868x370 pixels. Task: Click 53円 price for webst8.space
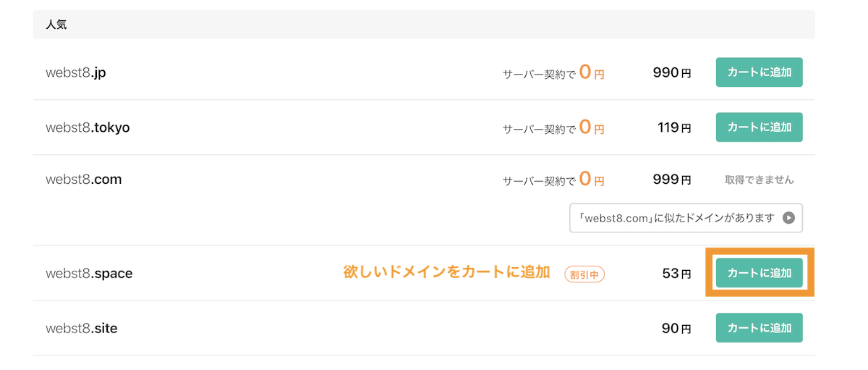coord(676,274)
